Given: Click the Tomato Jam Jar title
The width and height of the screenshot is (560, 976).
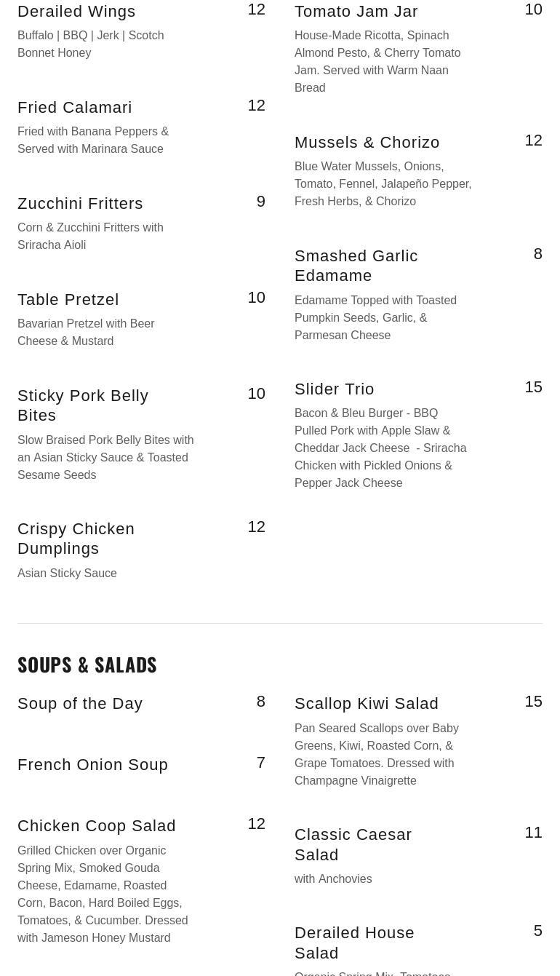Looking at the screenshot, I should 356,12.
